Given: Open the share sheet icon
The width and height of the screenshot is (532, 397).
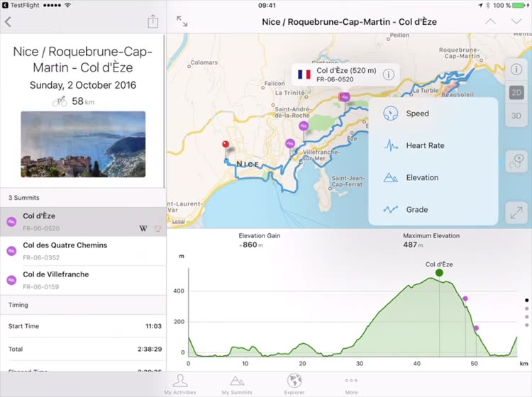Looking at the screenshot, I should (153, 21).
